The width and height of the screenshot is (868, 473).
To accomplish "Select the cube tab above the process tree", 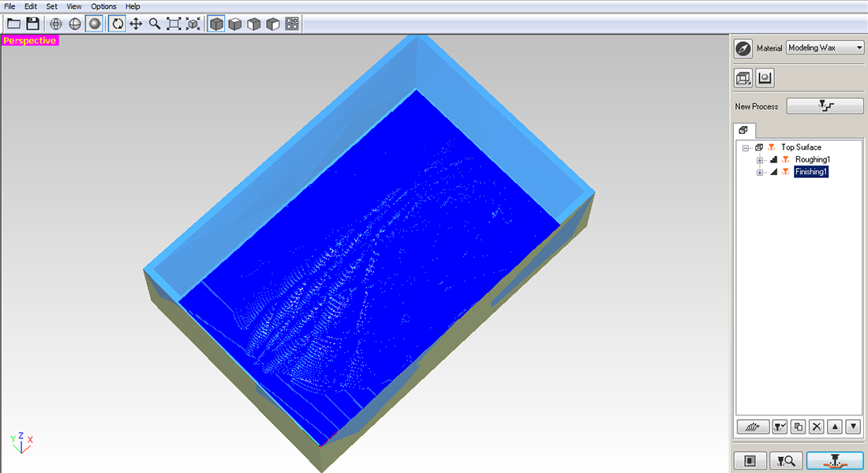I will pyautogui.click(x=743, y=130).
